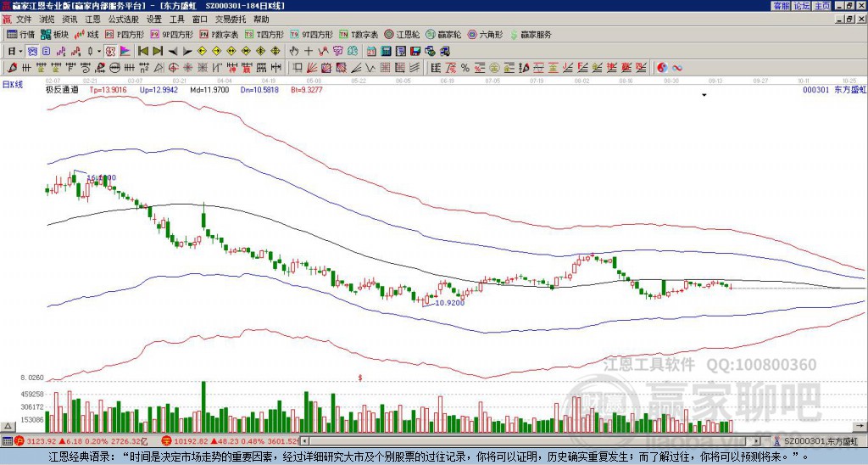Select the zigzag wave line tool

click(370, 68)
